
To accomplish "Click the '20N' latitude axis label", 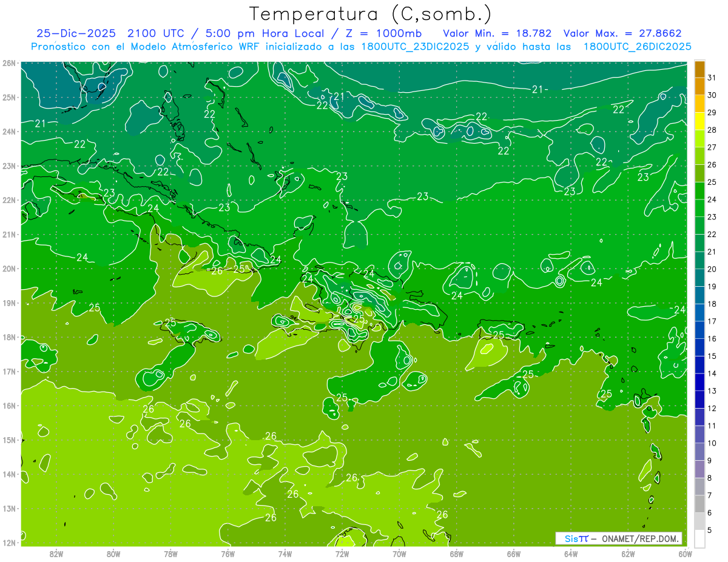I will (8, 269).
